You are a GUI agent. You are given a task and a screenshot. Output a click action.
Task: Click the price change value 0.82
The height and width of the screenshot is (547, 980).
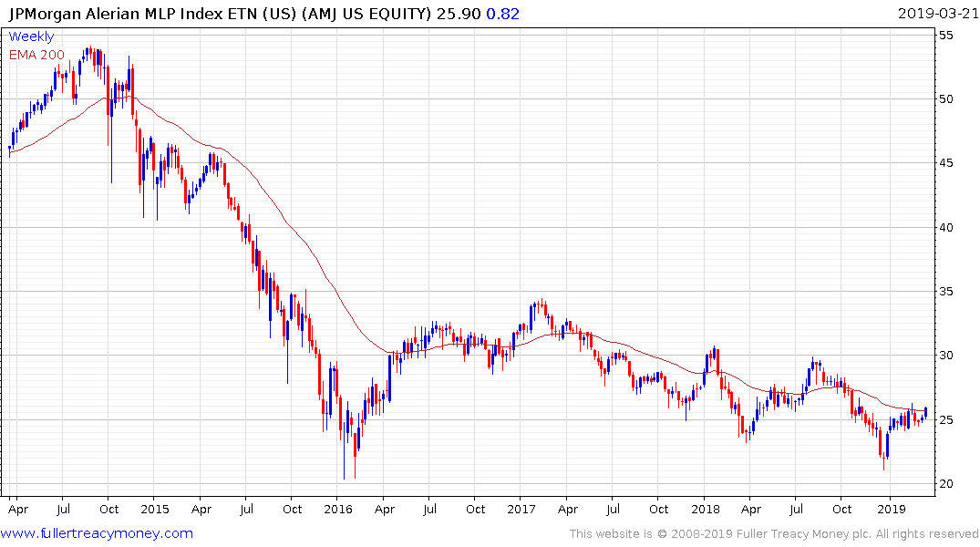point(502,14)
